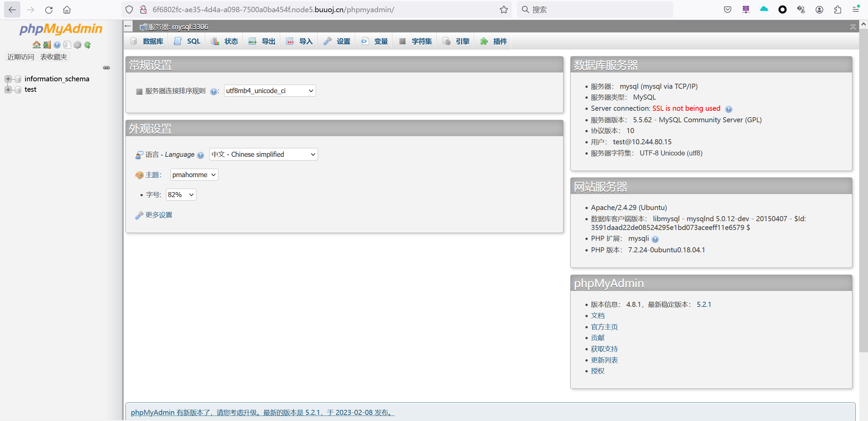Open the 更新列表 (Changelog) link
The image size is (868, 421).
[x=604, y=360]
